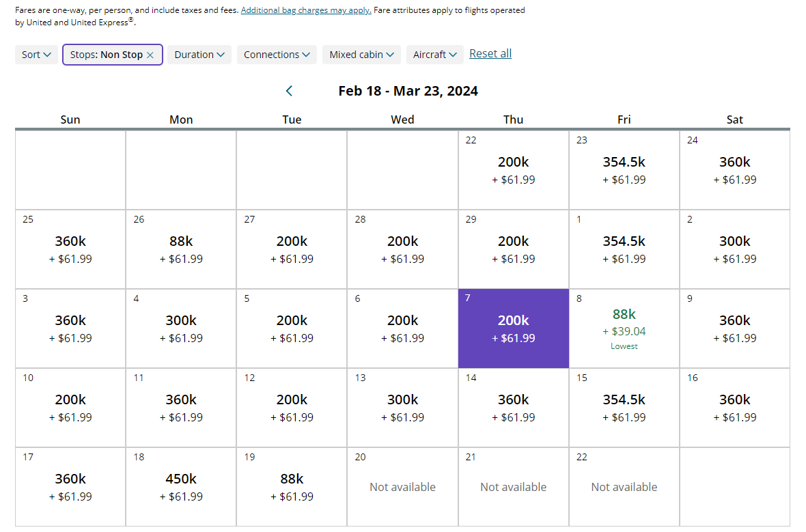The image size is (806, 532).
Task: Remove the Non Stop filter
Action: click(150, 55)
